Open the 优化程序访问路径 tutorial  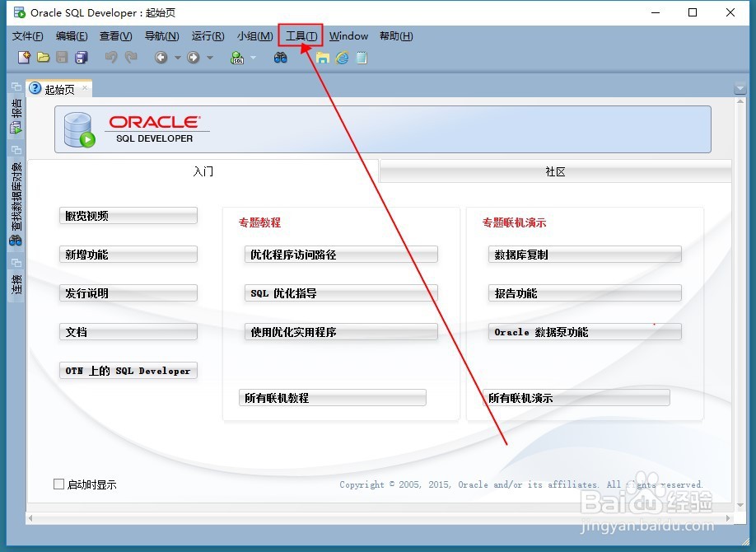tap(341, 255)
